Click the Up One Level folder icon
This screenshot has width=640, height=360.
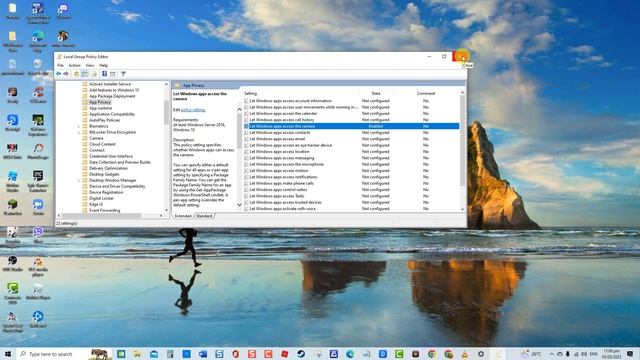(76, 74)
